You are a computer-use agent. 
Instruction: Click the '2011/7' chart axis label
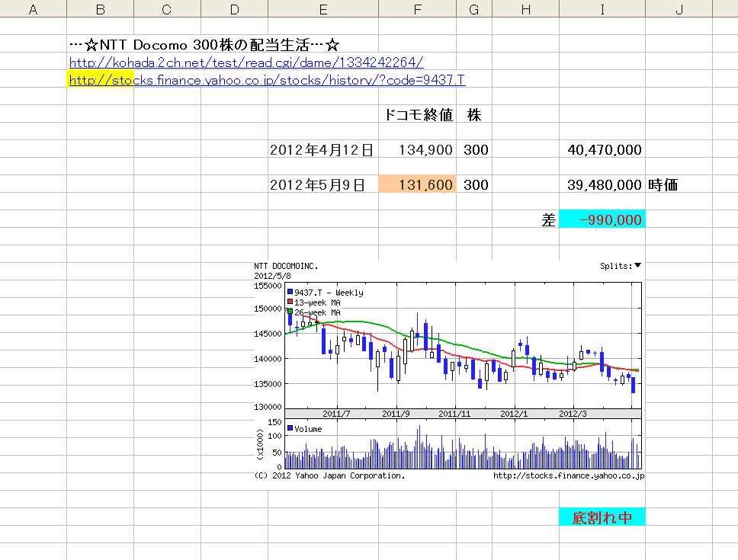point(336,414)
